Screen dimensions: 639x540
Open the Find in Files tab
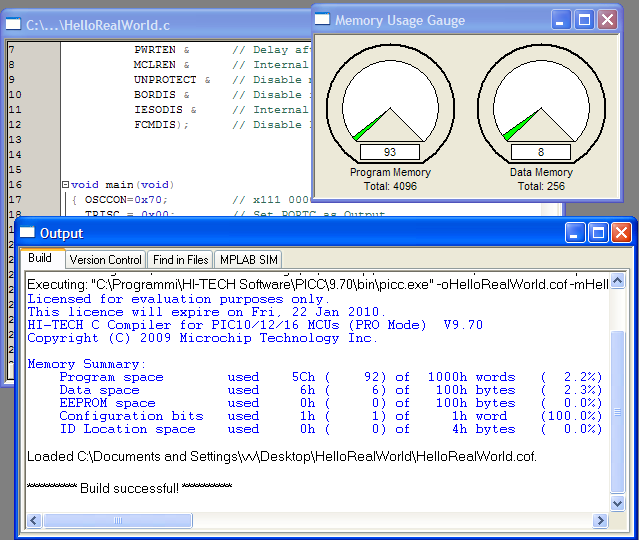[x=180, y=260]
